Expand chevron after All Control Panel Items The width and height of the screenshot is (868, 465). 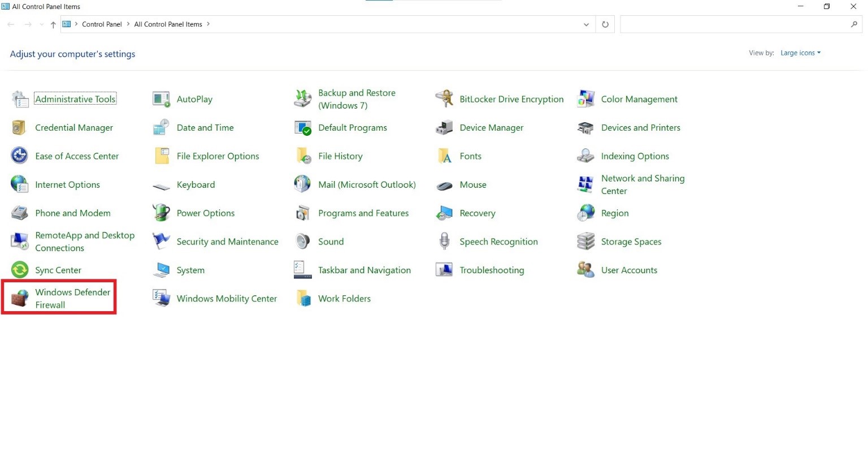coord(208,24)
